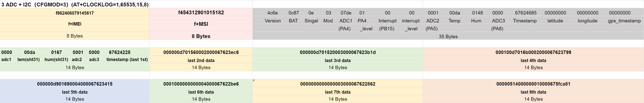Select the 'f+MSI' cell
Viewport: 644px width, 103px height.
(201, 24)
